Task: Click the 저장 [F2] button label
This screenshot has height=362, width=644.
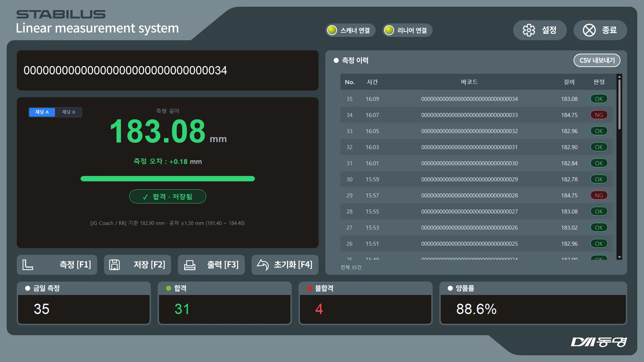Action: pos(149,265)
